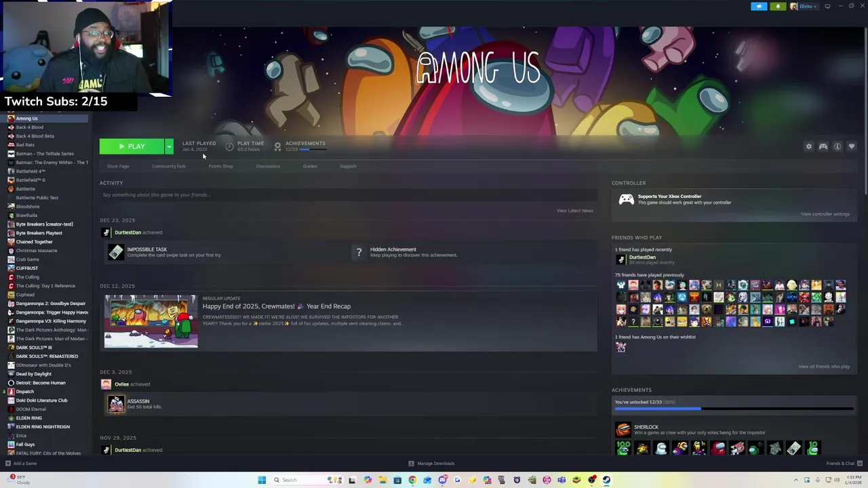868x488 pixels.
Task: Open Steam icon in taskbar
Action: click(606, 481)
